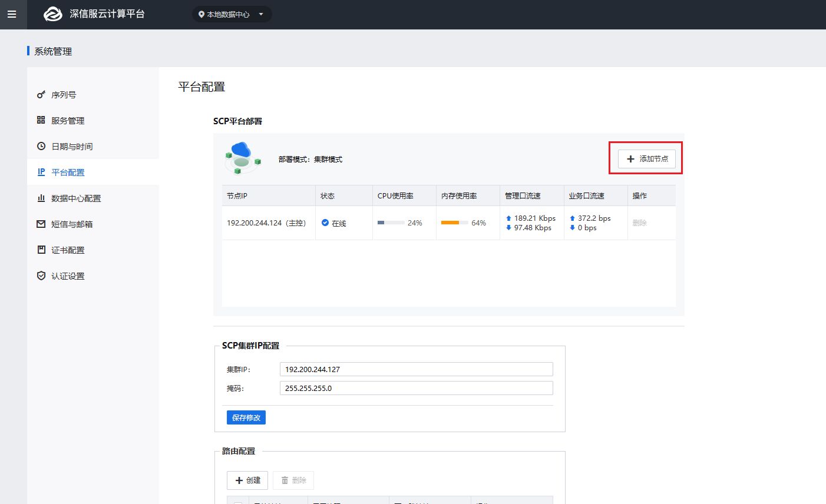826x504 pixels.
Task: Click the plus icon in 添加节点
Action: coord(630,159)
